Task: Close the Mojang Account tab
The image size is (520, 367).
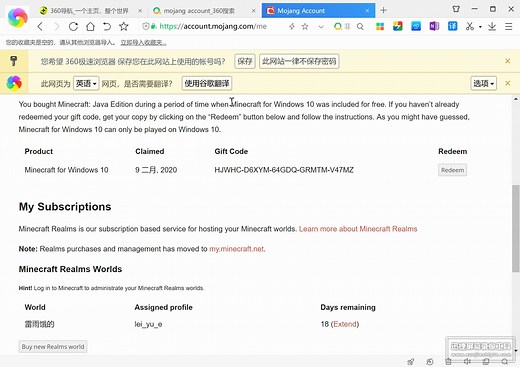Action: click(x=367, y=11)
